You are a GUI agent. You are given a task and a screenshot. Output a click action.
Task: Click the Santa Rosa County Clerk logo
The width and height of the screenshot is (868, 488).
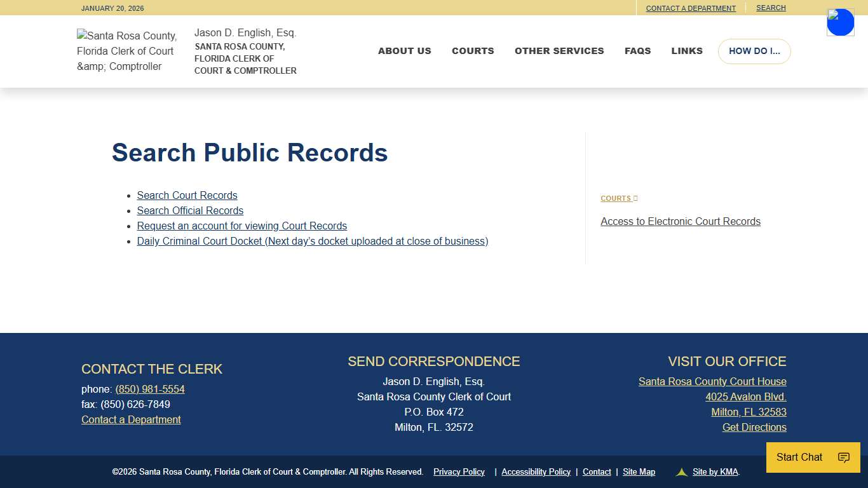[x=126, y=51]
